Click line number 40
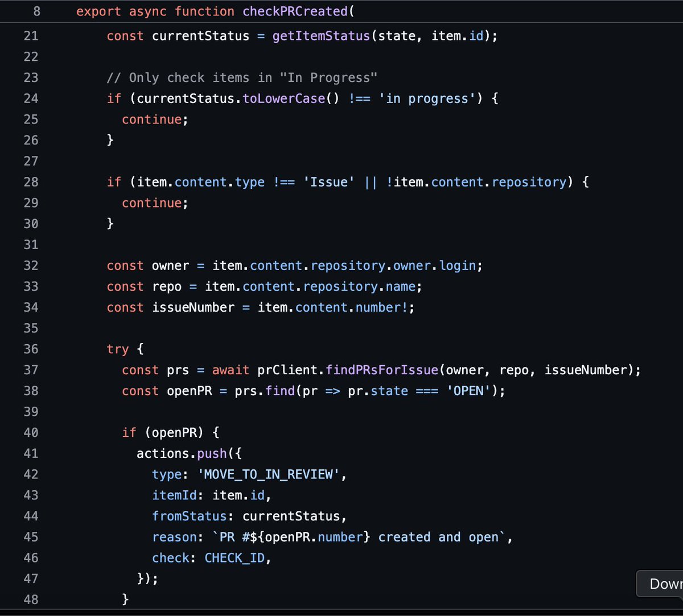683x616 pixels. click(x=31, y=433)
